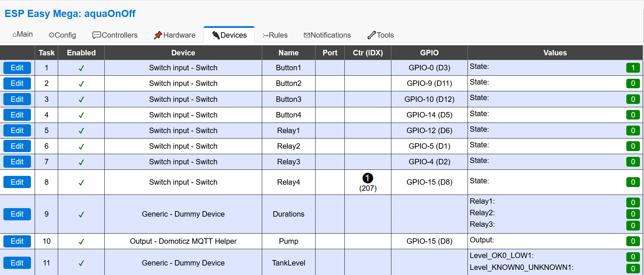This screenshot has width=644, height=275.
Task: Click the Button2 state value badge
Action: pyautogui.click(x=633, y=84)
